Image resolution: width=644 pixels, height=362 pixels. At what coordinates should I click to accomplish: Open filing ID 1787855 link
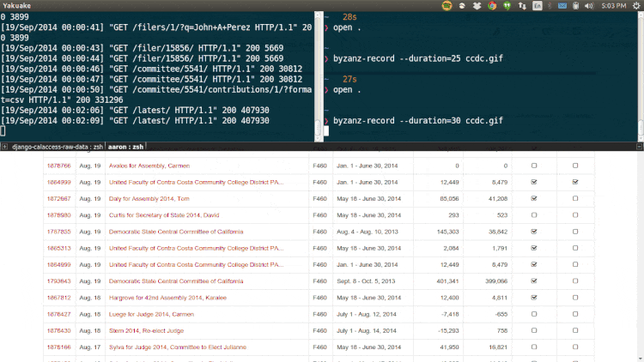click(58, 232)
